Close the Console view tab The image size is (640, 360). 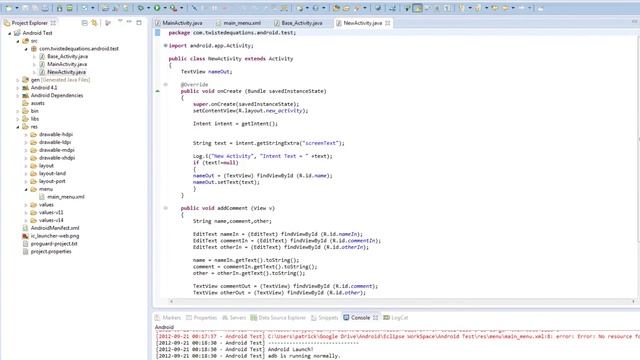(376, 318)
